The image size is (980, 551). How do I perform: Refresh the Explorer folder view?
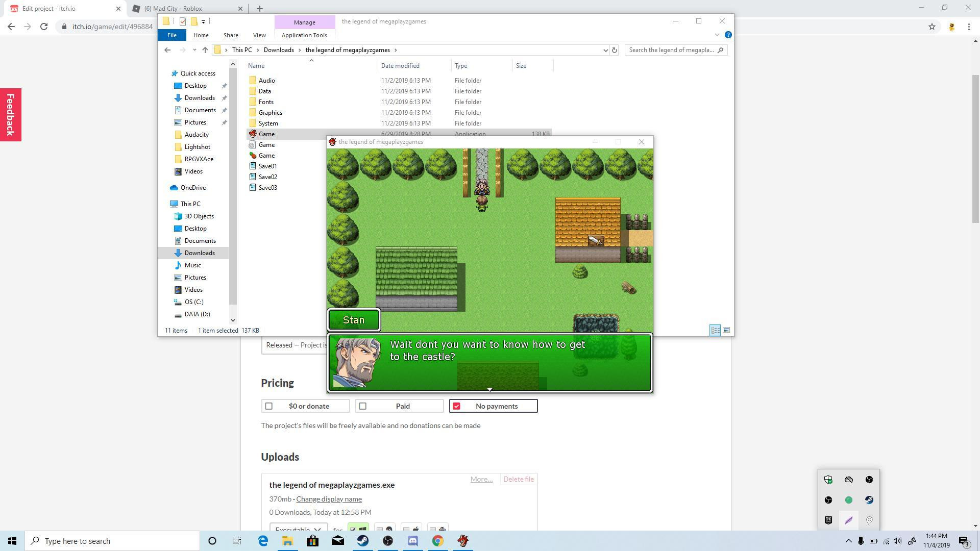(615, 50)
